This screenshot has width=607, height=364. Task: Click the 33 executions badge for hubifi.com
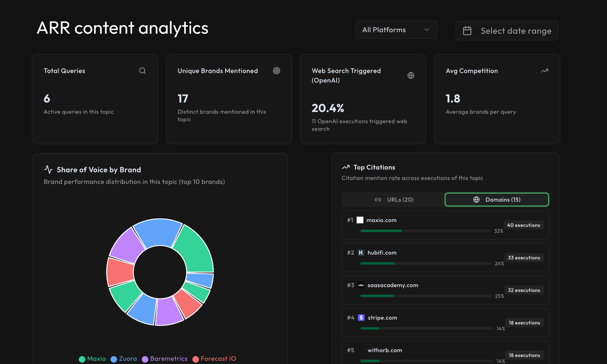tap(524, 258)
